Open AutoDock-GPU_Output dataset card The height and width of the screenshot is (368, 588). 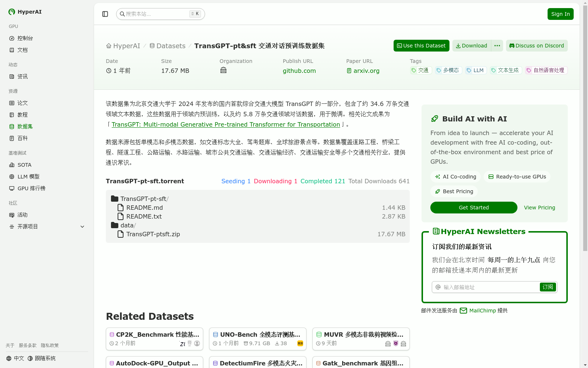click(x=154, y=362)
